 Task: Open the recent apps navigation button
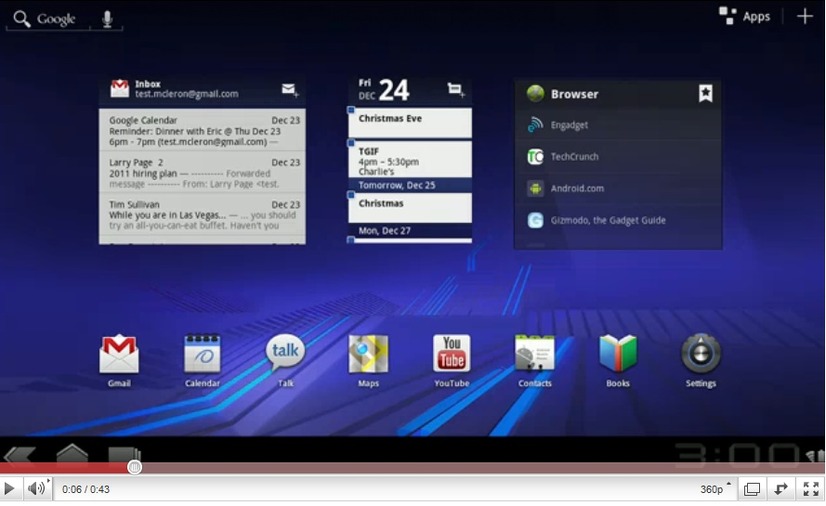(124, 455)
